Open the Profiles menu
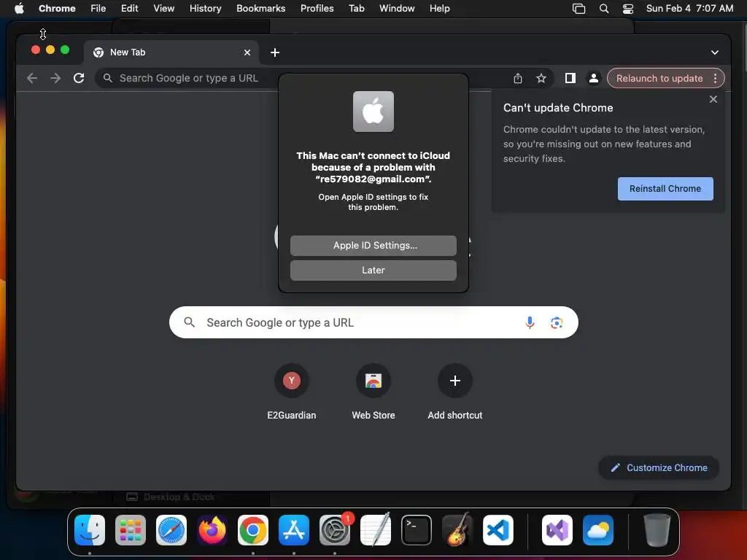 click(x=317, y=9)
